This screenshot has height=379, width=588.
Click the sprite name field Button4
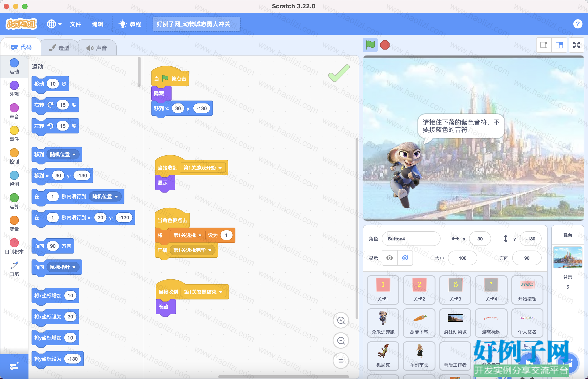[x=411, y=239]
